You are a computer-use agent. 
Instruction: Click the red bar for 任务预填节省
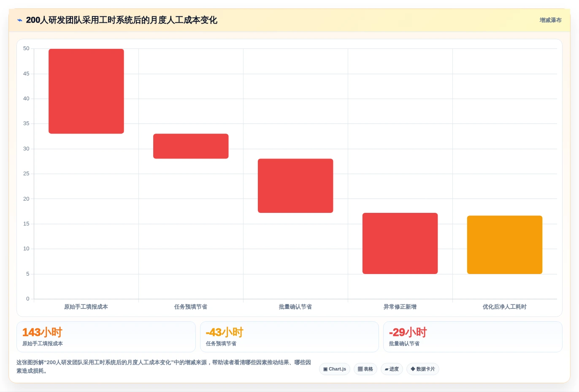(191, 146)
